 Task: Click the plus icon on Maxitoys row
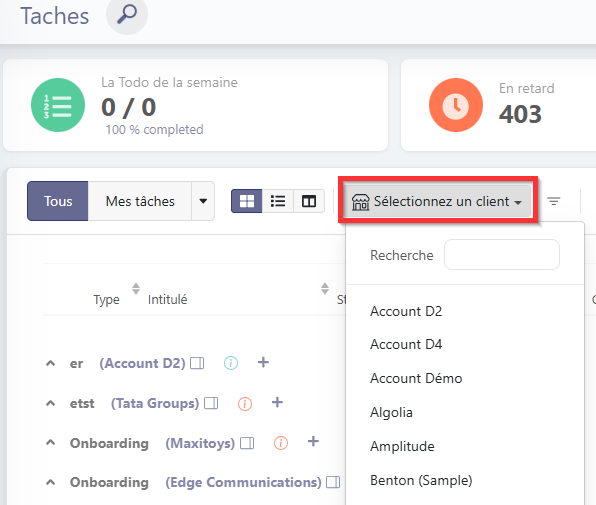[313, 442]
